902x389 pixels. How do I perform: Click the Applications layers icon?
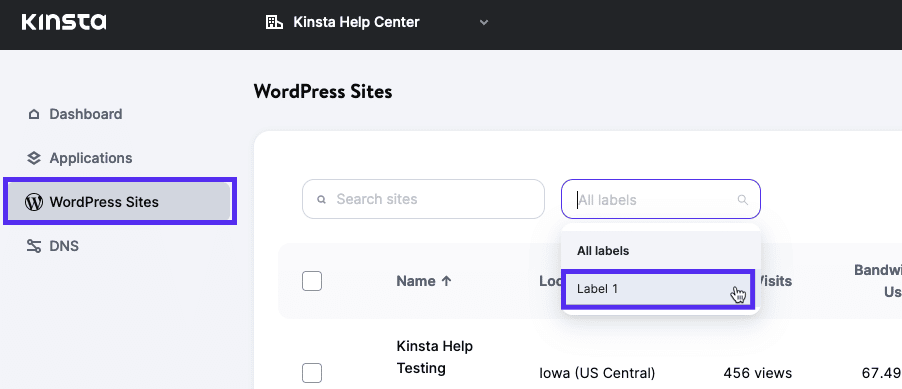coord(34,158)
